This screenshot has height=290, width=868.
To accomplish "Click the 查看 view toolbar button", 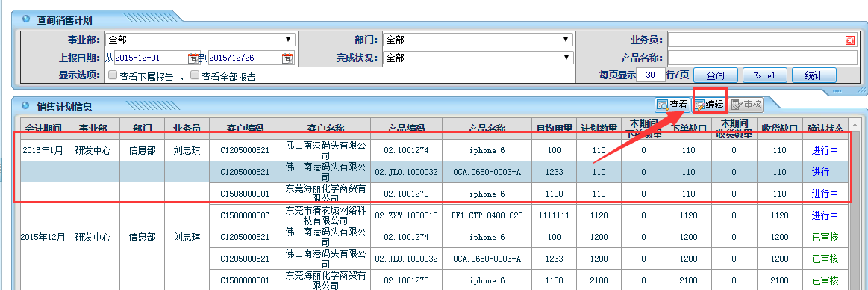I will coord(672,104).
